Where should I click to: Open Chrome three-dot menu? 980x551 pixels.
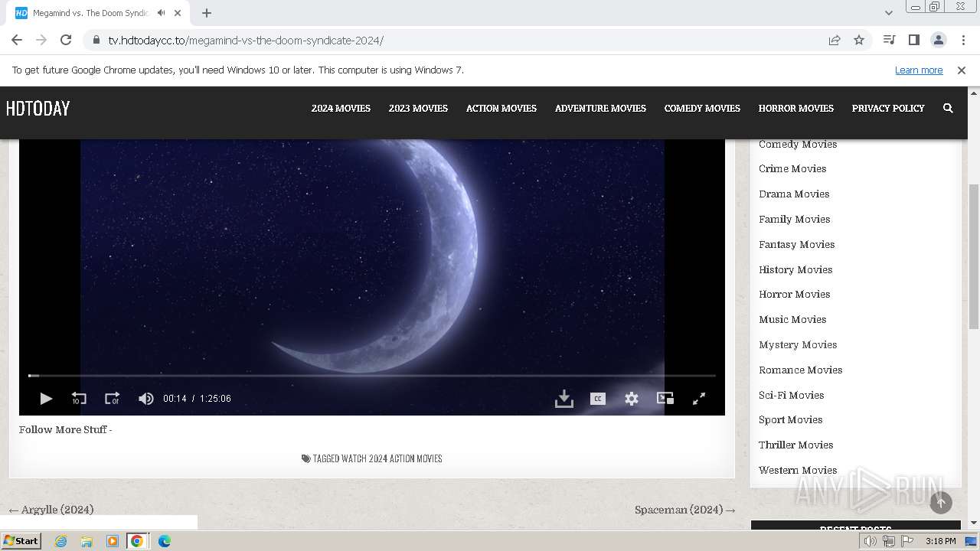click(963, 40)
